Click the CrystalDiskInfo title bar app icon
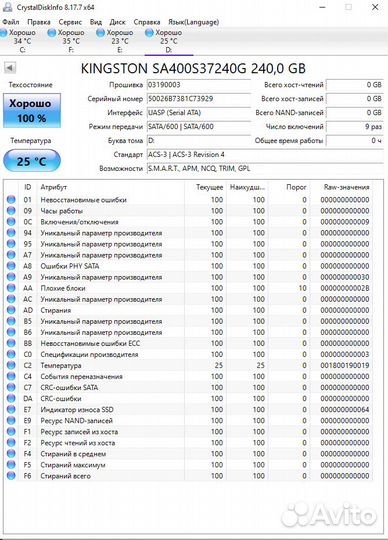The width and height of the screenshot is (388, 540). click(x=7, y=7)
